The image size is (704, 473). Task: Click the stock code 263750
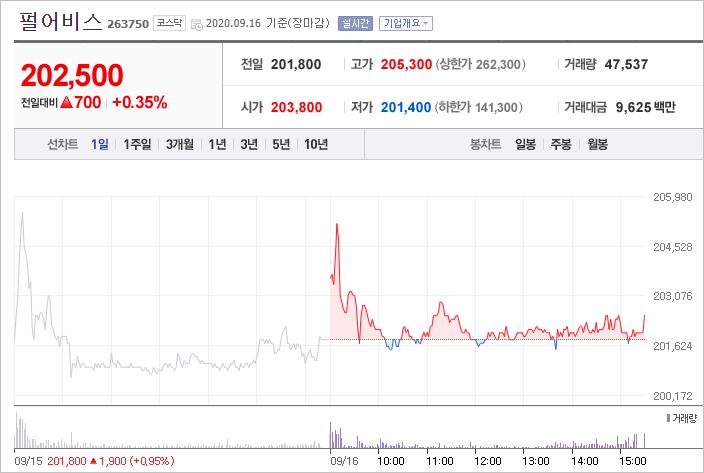click(128, 24)
